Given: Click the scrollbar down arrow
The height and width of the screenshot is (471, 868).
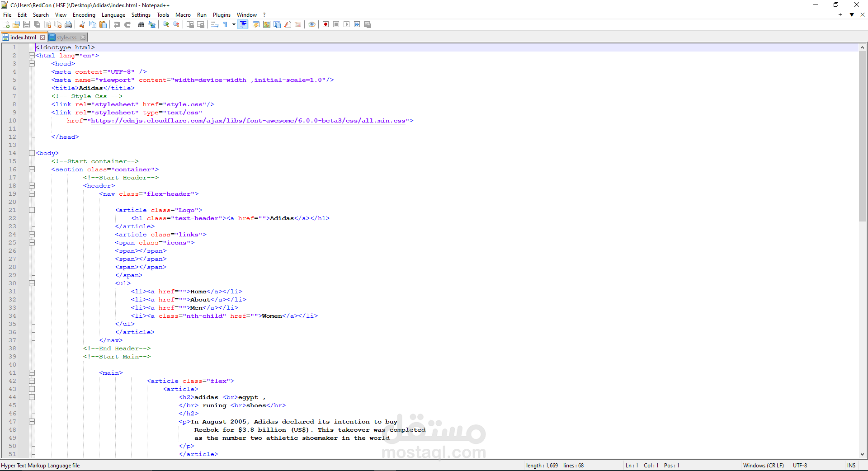Looking at the screenshot, I should pos(862,454).
